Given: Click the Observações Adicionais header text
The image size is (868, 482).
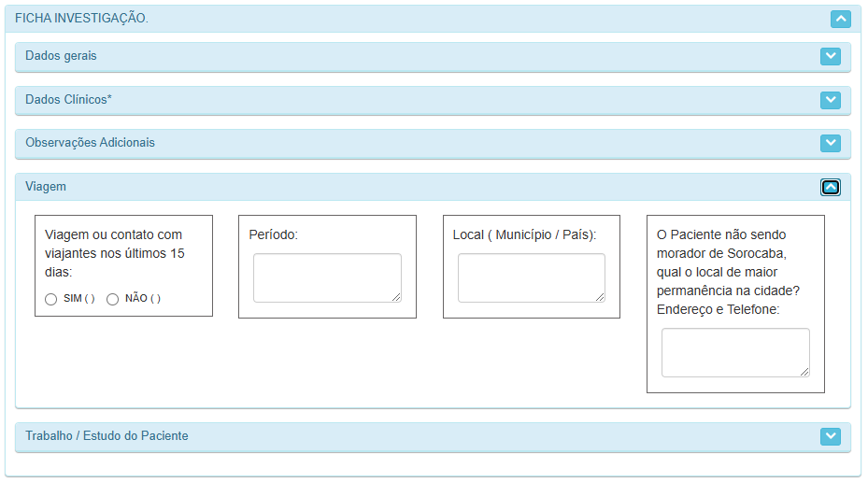Looking at the screenshot, I should tap(90, 143).
